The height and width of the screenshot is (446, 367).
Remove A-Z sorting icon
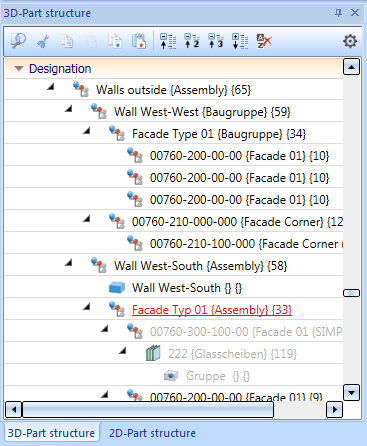coord(264,41)
